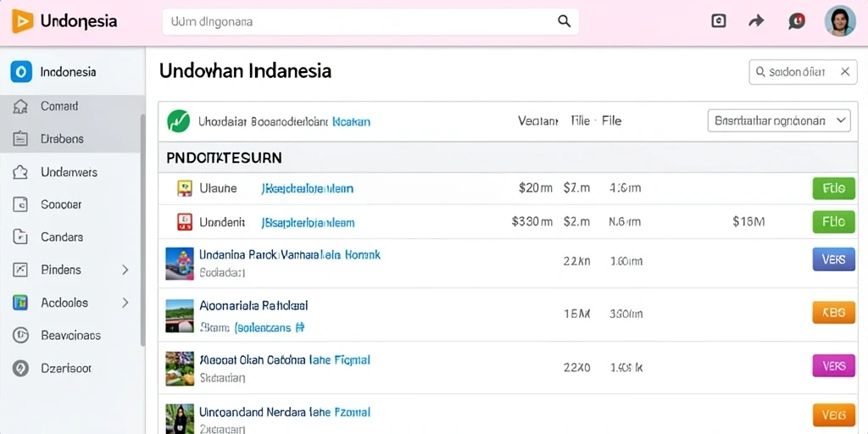868x434 pixels.
Task: Click the 15AK value in Aoonariala row
Action: tap(576, 314)
